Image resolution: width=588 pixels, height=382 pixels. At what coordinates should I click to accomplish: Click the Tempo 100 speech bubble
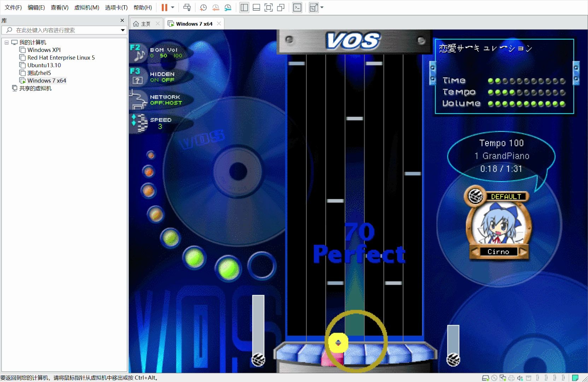[x=501, y=156]
